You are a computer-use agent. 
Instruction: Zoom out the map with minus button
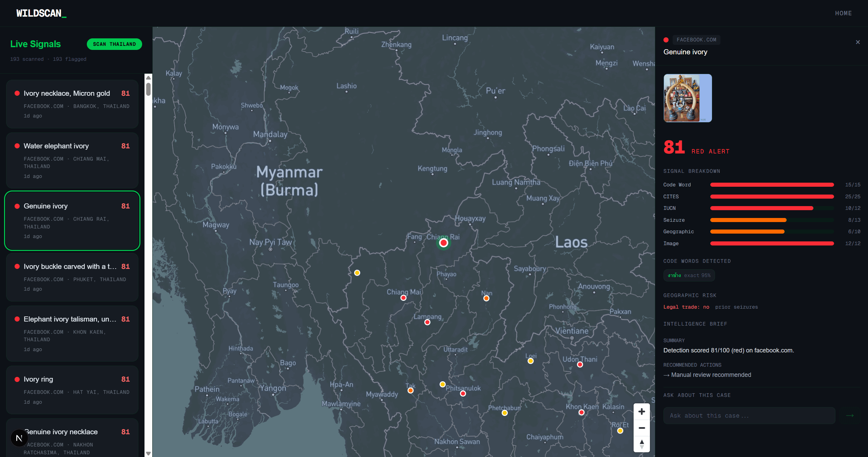pos(641,428)
